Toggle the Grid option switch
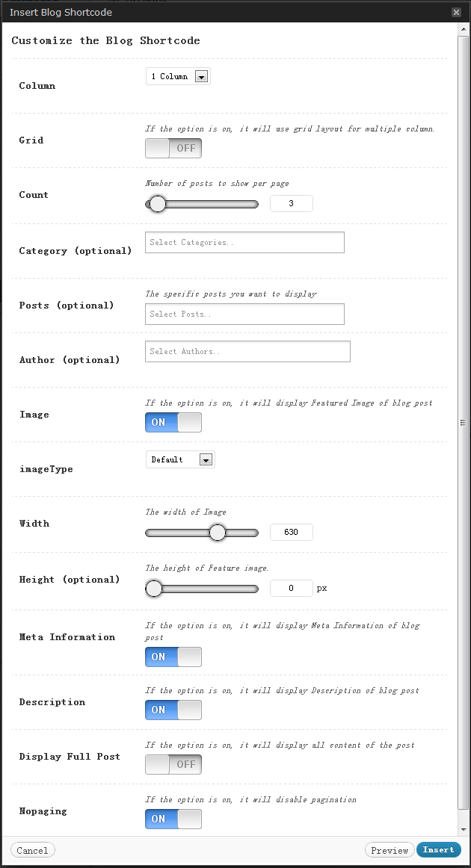 [173, 148]
